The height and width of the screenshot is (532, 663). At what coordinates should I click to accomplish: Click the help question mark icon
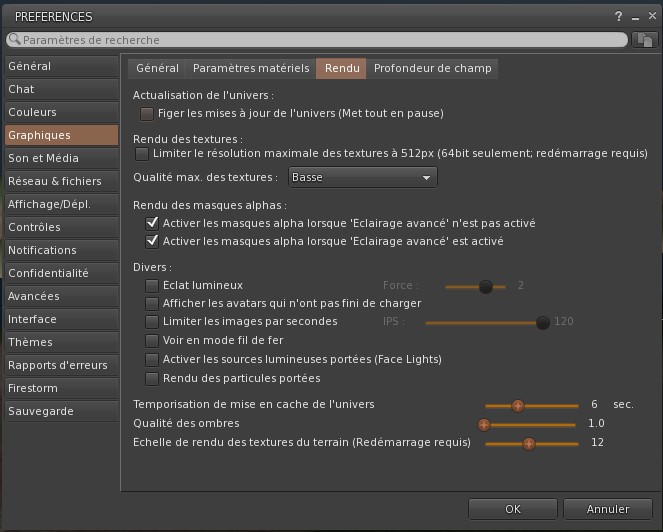tap(619, 17)
